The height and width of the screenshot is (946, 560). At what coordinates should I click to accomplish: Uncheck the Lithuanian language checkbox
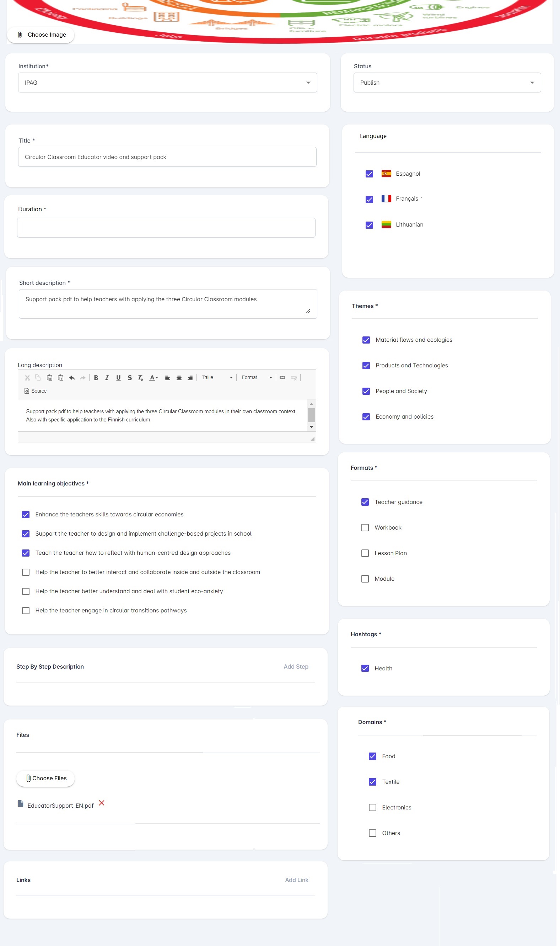click(x=369, y=225)
